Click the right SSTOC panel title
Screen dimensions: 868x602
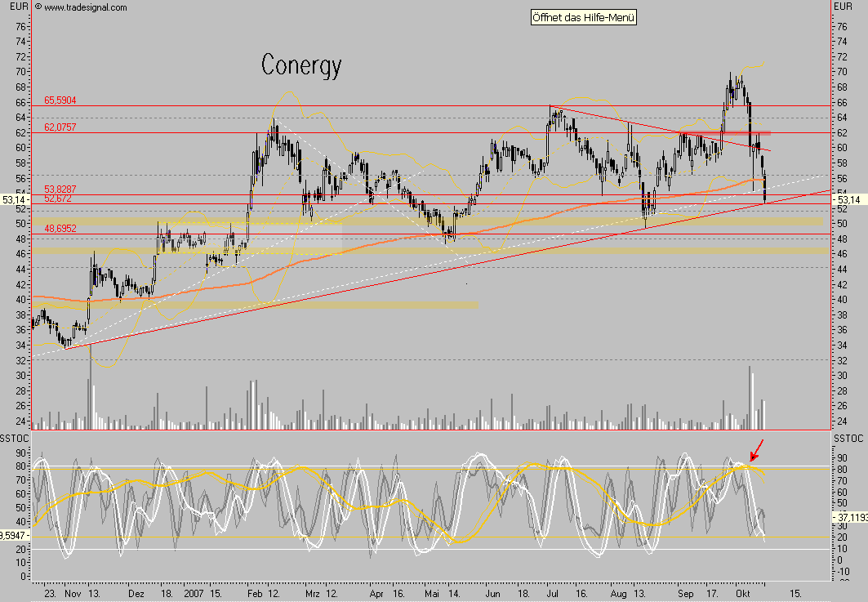pos(848,437)
